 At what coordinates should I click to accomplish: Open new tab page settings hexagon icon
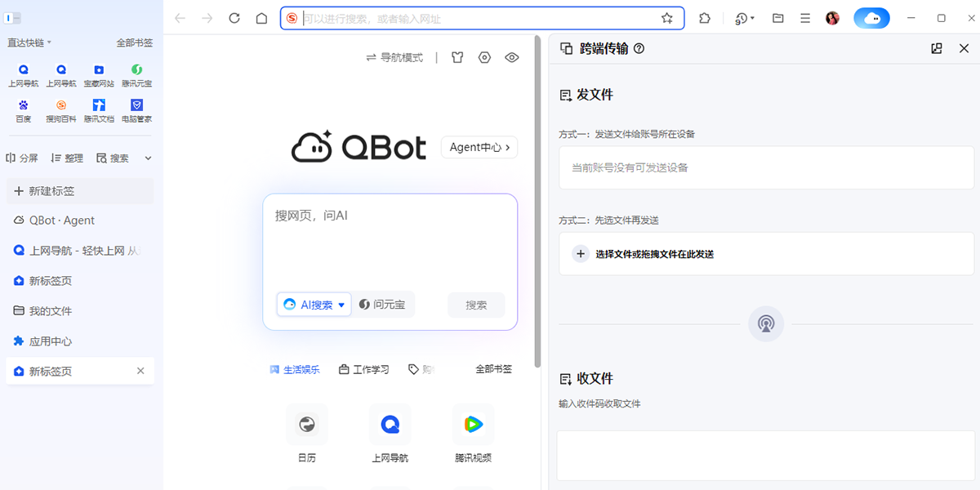[484, 57]
